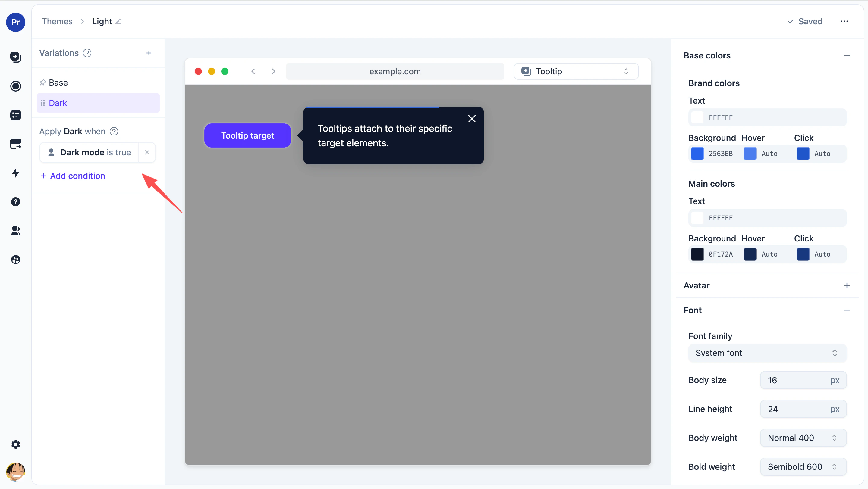
Task: Remove the Dark mode is true condition
Action: click(x=147, y=152)
